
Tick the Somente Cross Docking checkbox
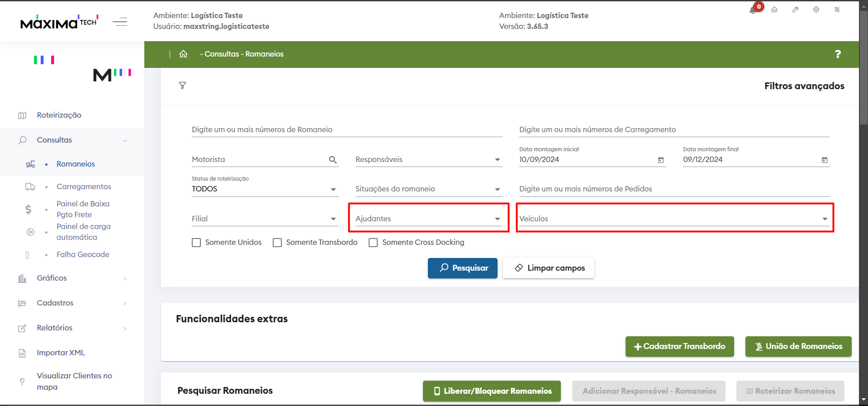click(x=373, y=243)
